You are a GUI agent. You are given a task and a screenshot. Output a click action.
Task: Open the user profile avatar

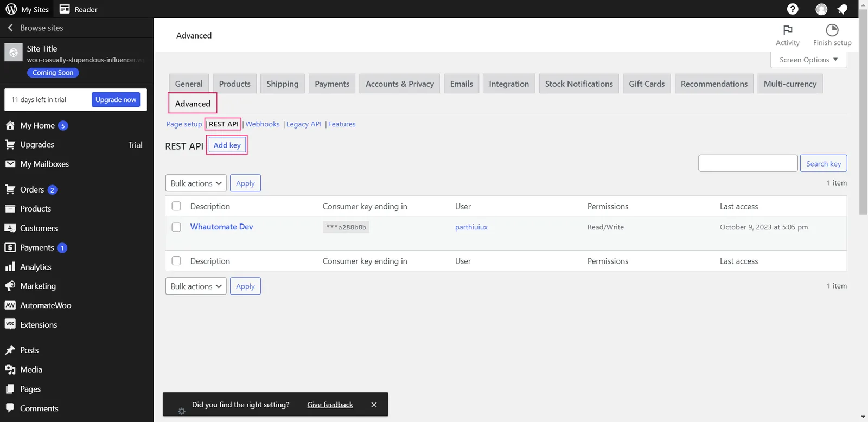coord(821,9)
